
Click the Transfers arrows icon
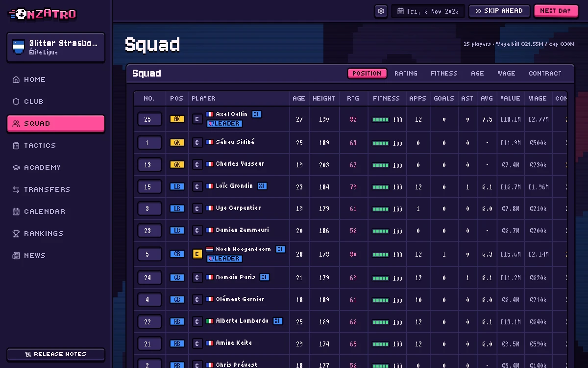click(x=16, y=189)
